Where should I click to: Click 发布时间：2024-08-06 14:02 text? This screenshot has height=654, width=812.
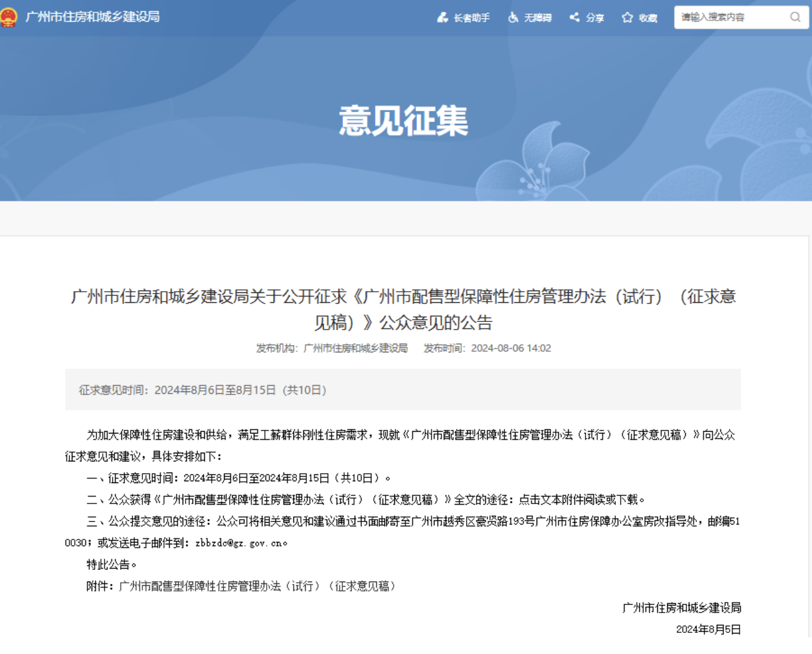click(x=487, y=348)
